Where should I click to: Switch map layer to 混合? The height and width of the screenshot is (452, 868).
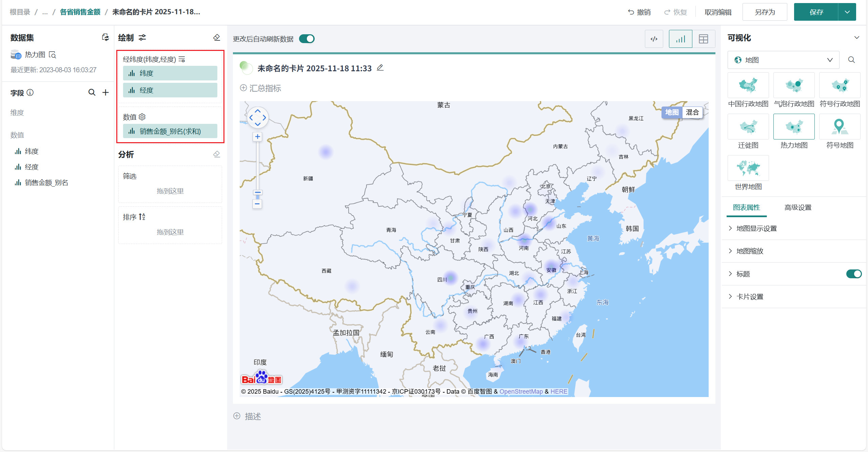[x=692, y=112]
